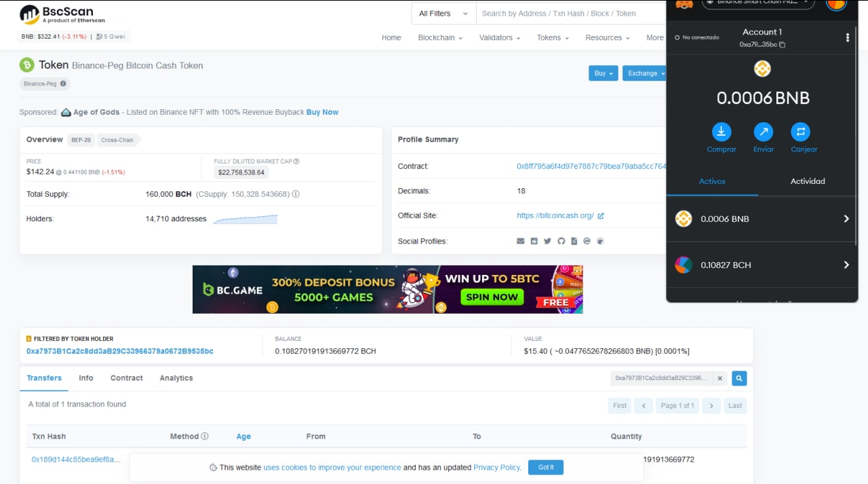Click the previous page arrow button

[x=644, y=406]
